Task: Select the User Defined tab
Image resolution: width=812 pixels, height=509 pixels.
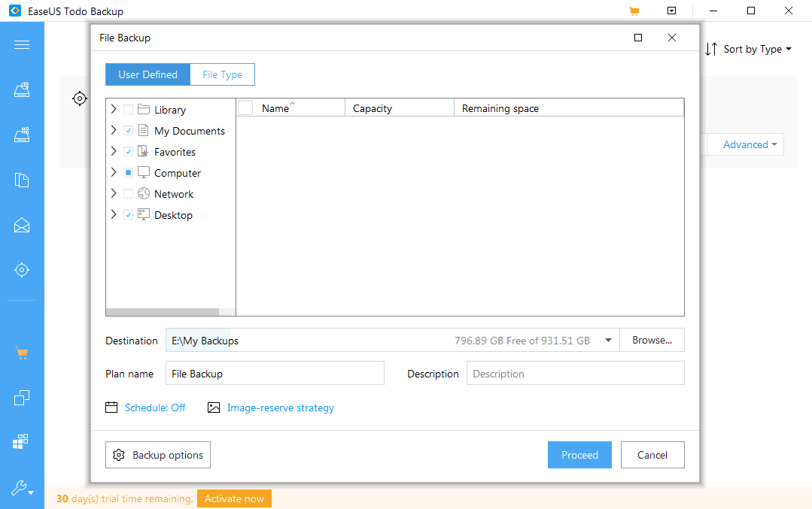Action: (x=147, y=74)
